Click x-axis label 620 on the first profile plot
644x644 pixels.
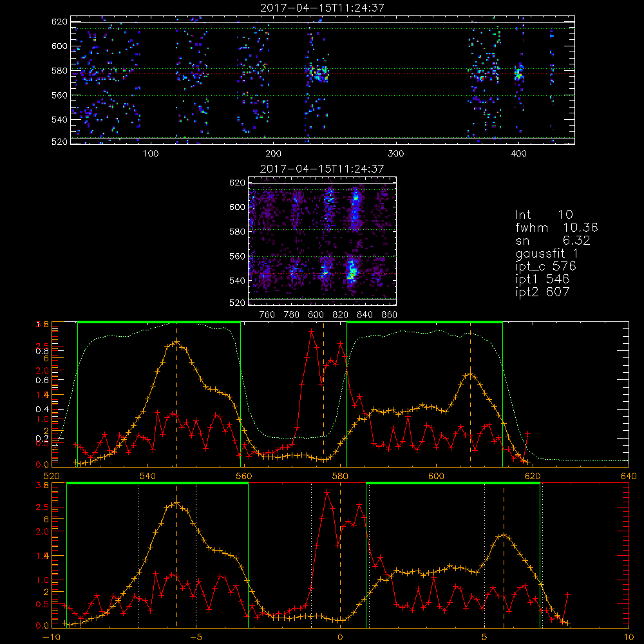pyautogui.click(x=533, y=477)
